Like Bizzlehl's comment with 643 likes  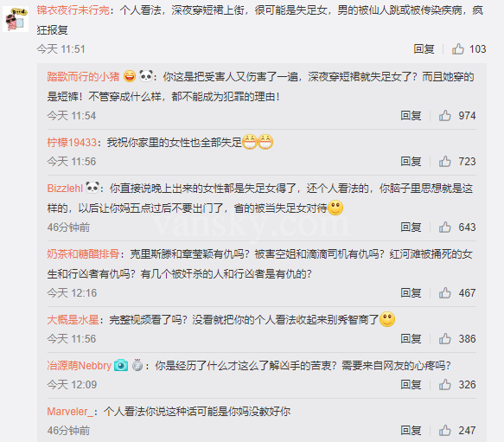point(445,227)
